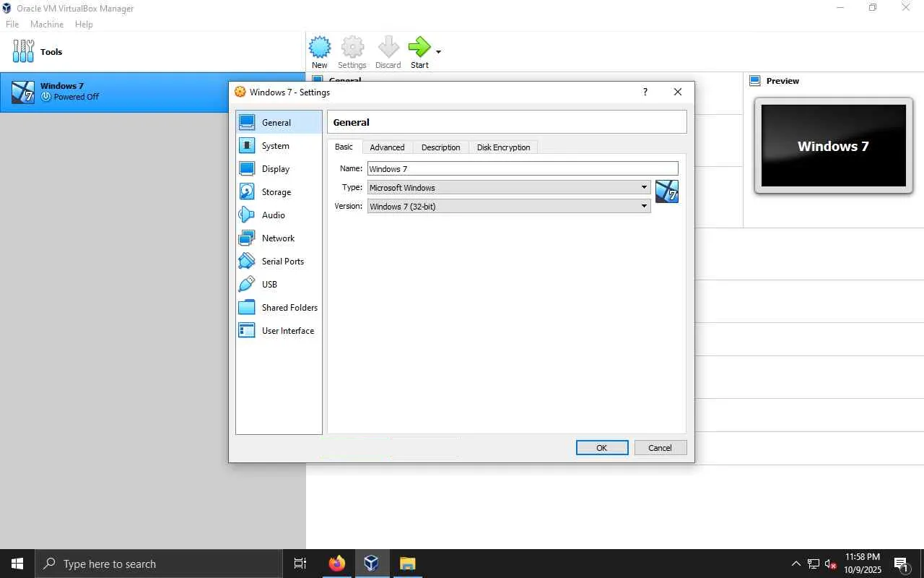Switch to the Description tab

point(440,147)
